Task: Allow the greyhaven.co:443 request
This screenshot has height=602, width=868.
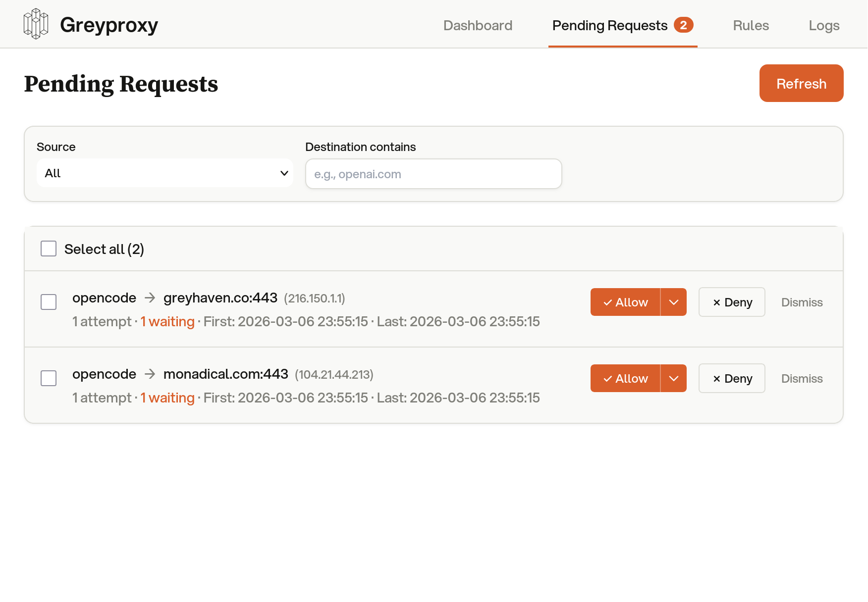Action: click(x=625, y=301)
